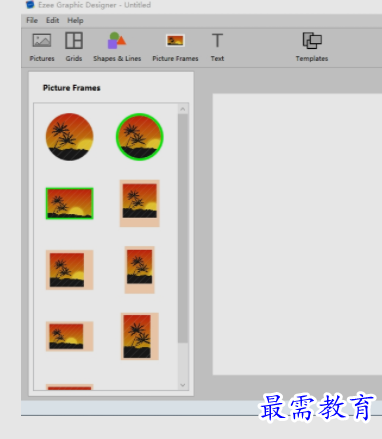Pick the polaroid frame beside the green rectangle
Viewport: 382px width, 439px height.
pos(140,203)
